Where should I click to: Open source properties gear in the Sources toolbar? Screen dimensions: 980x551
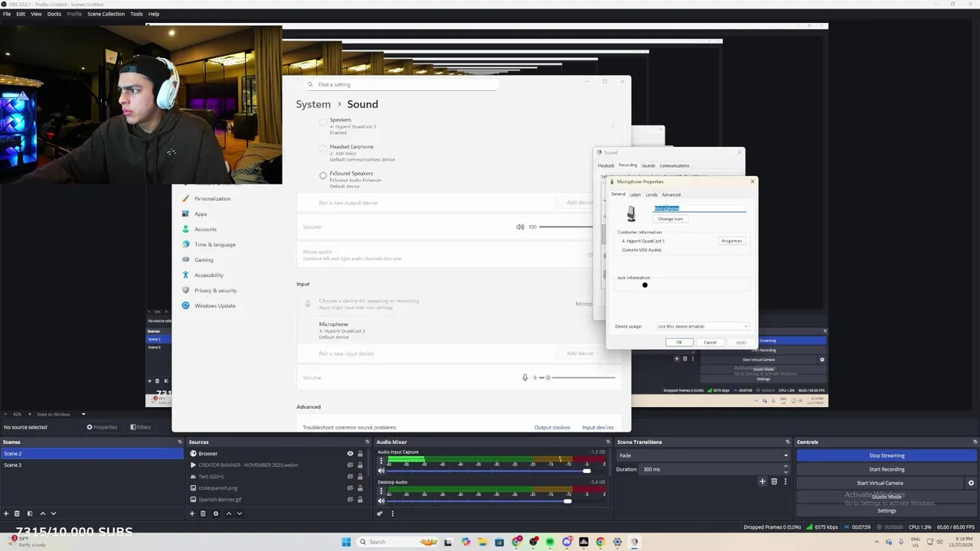(x=216, y=514)
